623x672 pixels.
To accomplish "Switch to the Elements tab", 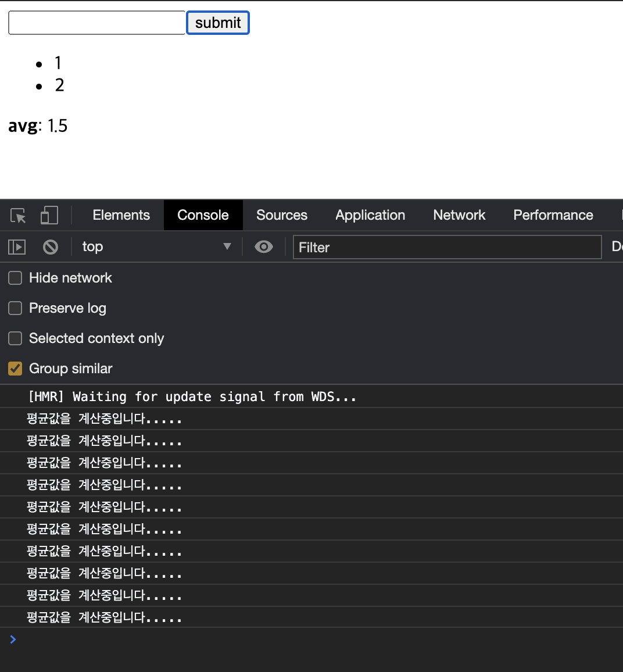I will pyautogui.click(x=121, y=215).
